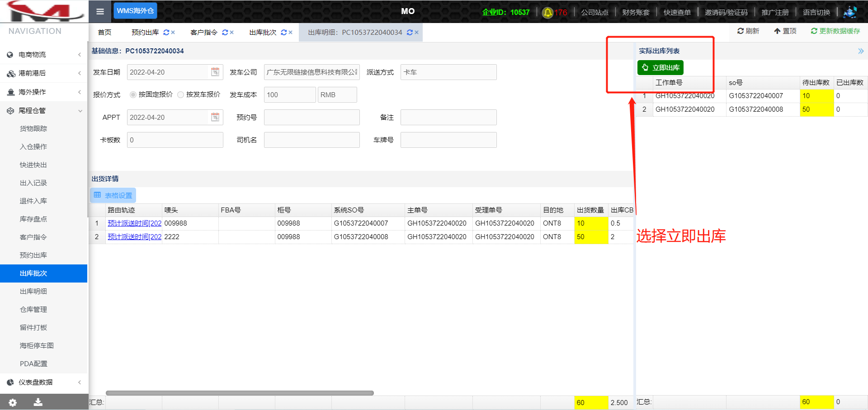The width and height of the screenshot is (868, 410).
Task: Open 快速查单 in the top bar
Action: click(677, 13)
